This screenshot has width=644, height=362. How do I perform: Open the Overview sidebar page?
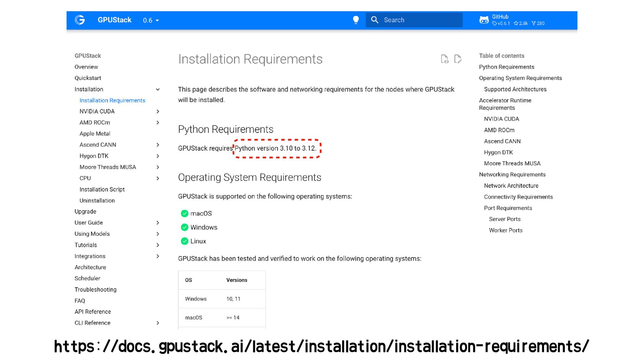click(86, 67)
